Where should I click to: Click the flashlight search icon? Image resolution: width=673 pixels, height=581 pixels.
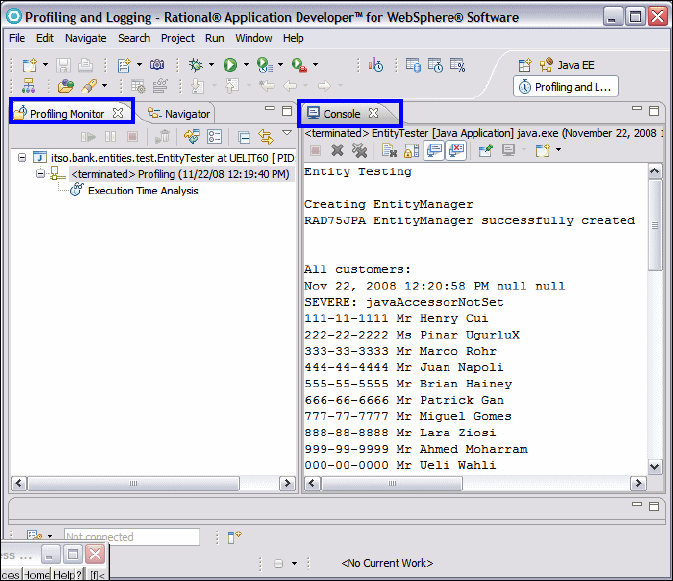click(x=89, y=86)
